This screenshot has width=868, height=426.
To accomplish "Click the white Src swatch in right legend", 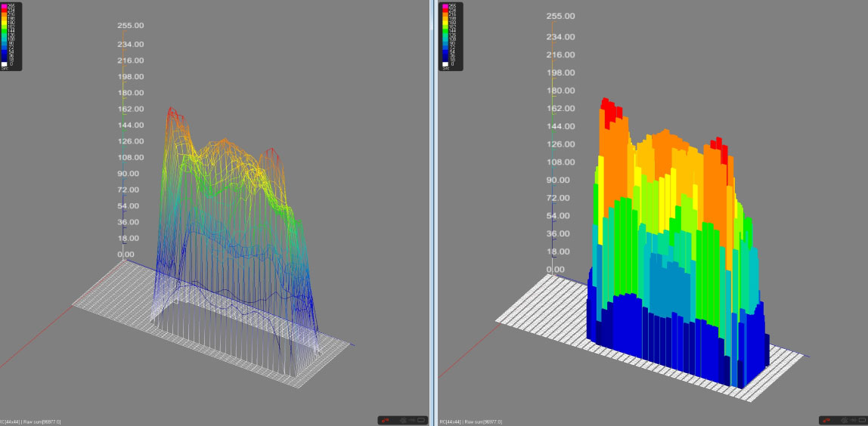I will click(x=445, y=65).
